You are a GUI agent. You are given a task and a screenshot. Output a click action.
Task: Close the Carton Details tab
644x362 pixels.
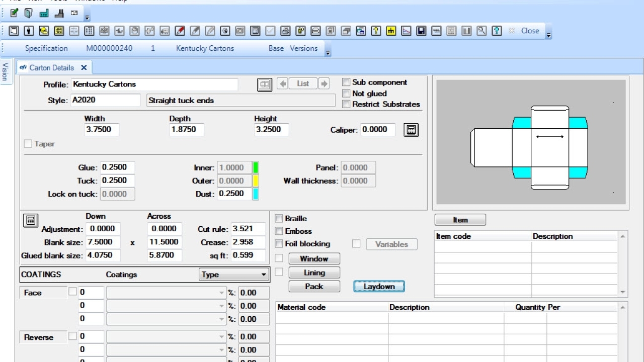(x=84, y=67)
